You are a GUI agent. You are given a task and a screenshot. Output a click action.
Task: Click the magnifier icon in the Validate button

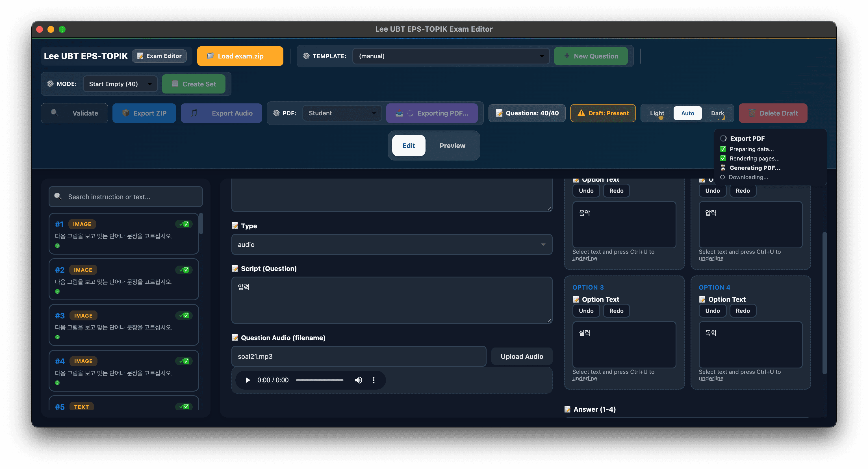54,112
